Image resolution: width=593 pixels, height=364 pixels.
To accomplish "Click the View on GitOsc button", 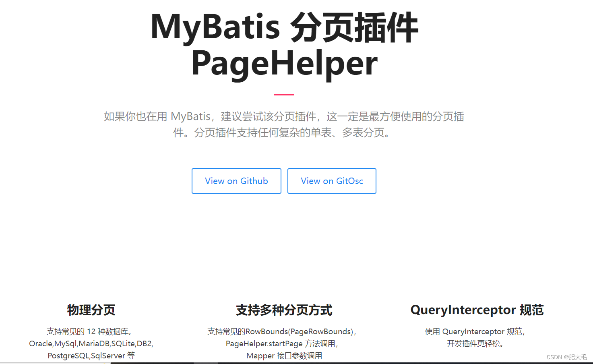I will 331,181.
